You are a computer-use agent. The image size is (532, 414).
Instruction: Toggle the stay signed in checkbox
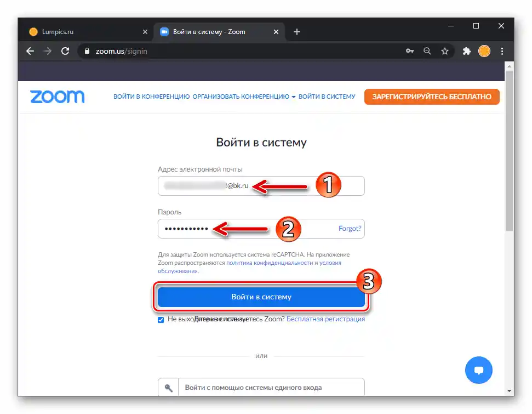pos(161,320)
